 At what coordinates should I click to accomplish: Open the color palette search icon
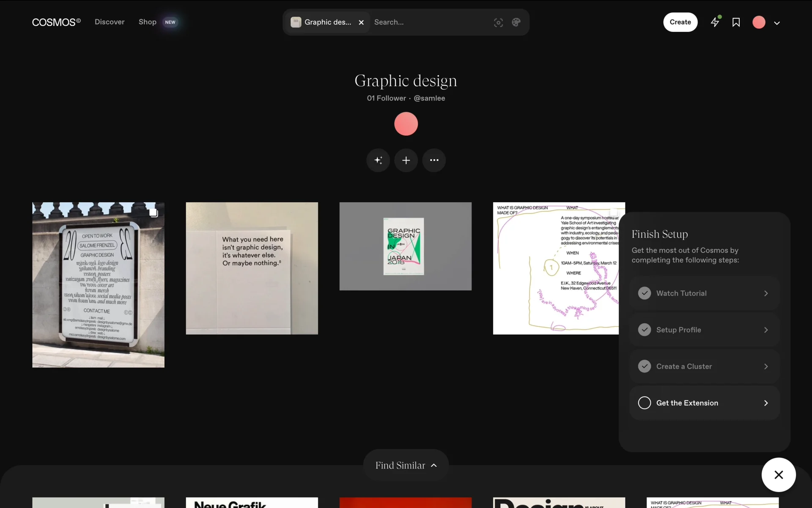[516, 22]
